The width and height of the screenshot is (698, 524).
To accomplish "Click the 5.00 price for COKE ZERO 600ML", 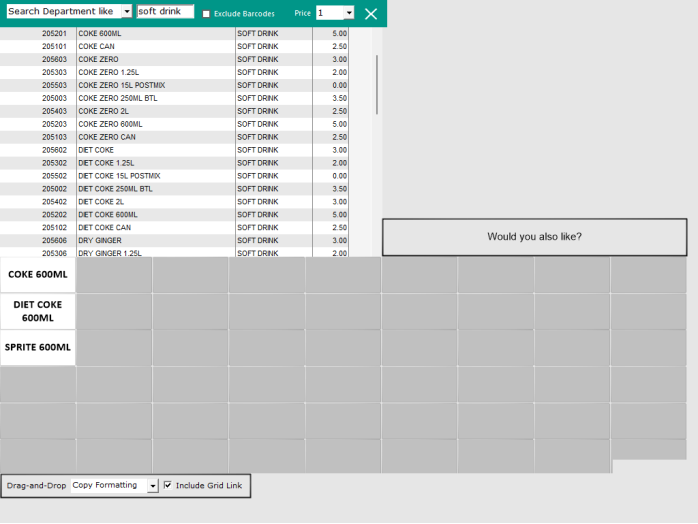I will (x=339, y=124).
